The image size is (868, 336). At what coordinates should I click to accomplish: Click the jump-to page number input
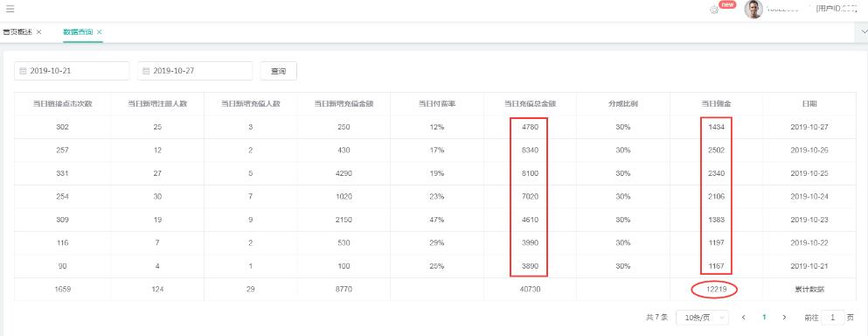833,317
